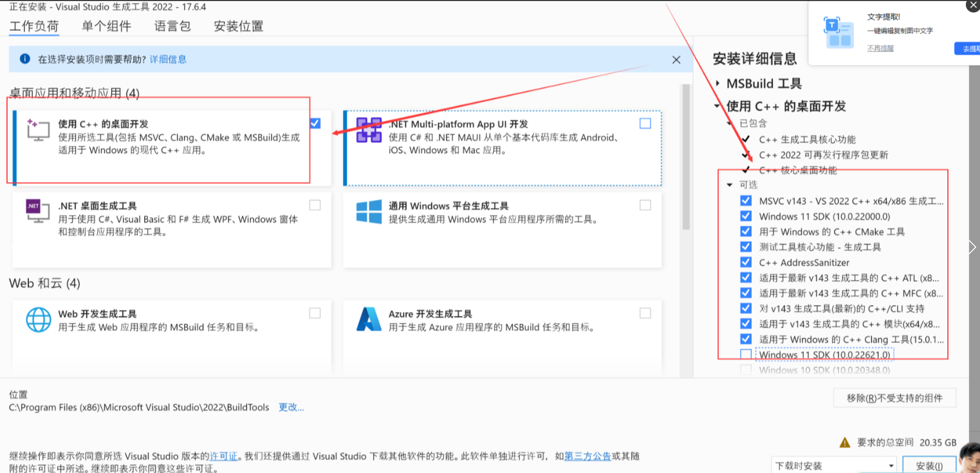Uncheck C++/CLI 支持 for v143
This screenshot has height=473, width=980.
click(746, 308)
